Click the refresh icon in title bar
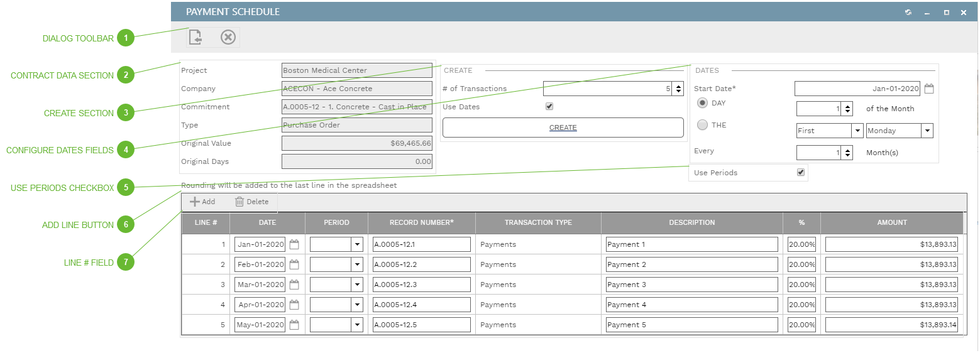Image resolution: width=980 pixels, height=353 pixels. tap(908, 12)
